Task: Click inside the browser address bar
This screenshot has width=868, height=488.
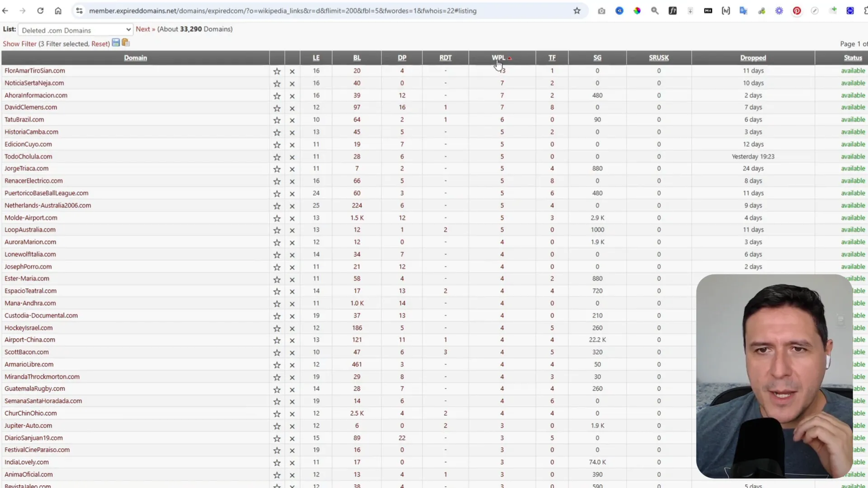Action: coord(217,10)
